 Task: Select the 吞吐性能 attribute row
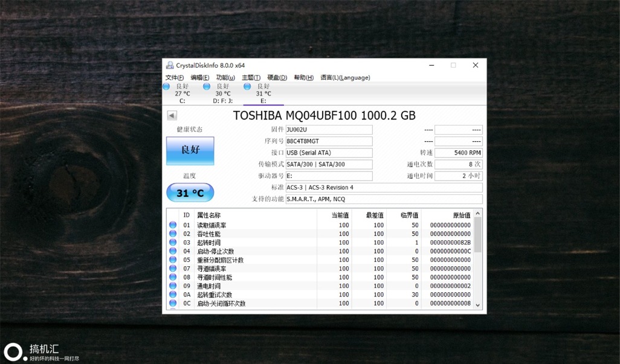point(320,234)
